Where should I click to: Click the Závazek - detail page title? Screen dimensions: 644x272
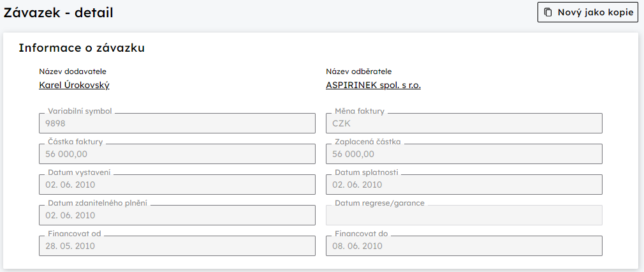(58, 13)
